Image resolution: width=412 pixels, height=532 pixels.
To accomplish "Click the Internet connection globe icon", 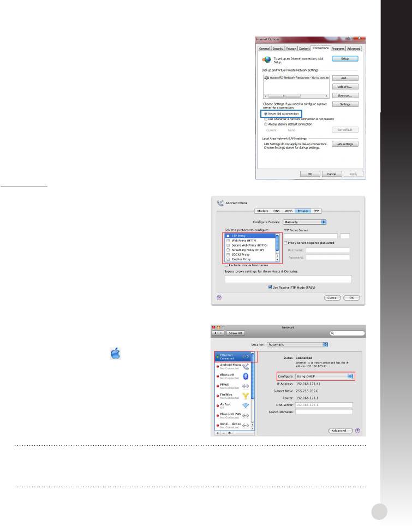I will tap(266, 59).
